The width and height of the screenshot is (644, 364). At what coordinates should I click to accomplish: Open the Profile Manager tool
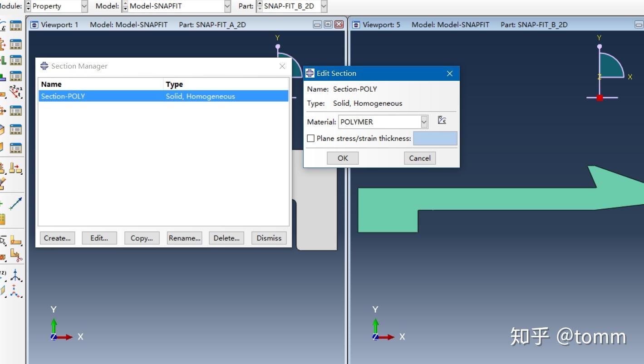pyautogui.click(x=16, y=111)
